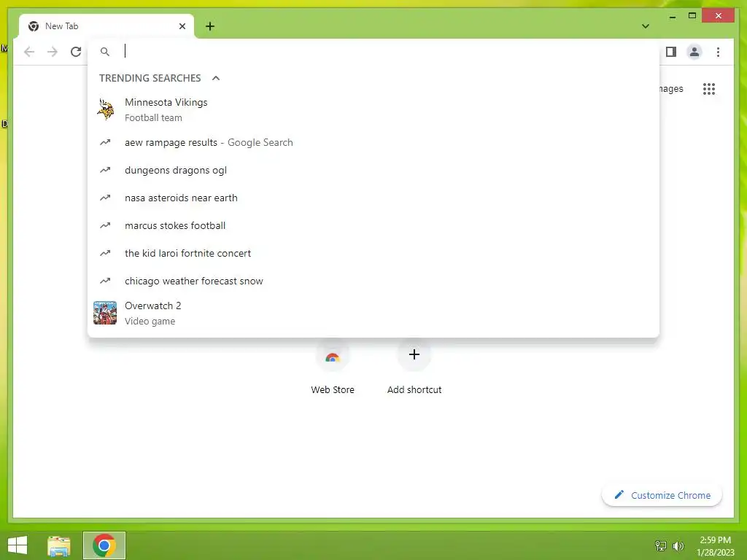Viewport: 747px width, 560px height.
Task: Click the Customize Chrome button
Action: point(662,495)
